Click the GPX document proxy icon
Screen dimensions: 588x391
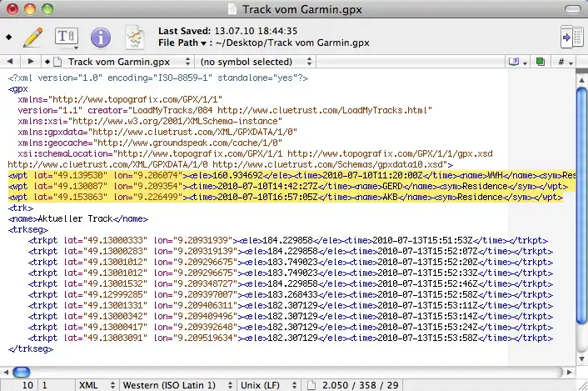134,38
